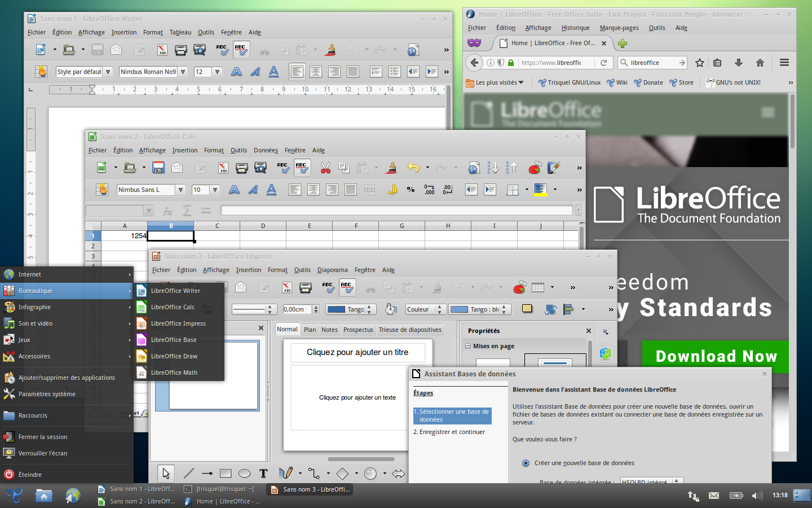Click the Calc background color swatch
The height and width of the screenshot is (508, 812).
coord(540,190)
